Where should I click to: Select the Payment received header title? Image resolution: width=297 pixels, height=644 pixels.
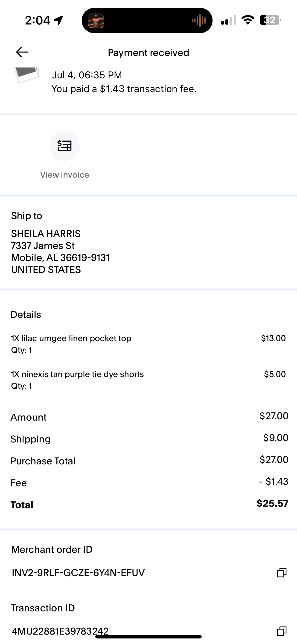coord(148,53)
